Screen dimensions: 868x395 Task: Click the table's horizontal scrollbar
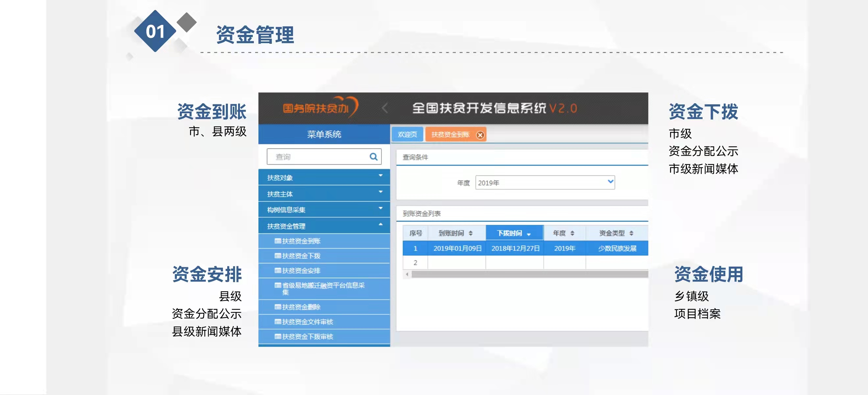[x=529, y=274]
